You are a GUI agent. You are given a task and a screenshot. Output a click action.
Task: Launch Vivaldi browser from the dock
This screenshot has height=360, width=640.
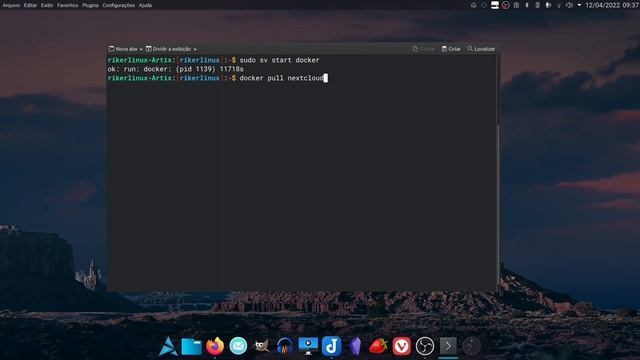pyautogui.click(x=402, y=346)
